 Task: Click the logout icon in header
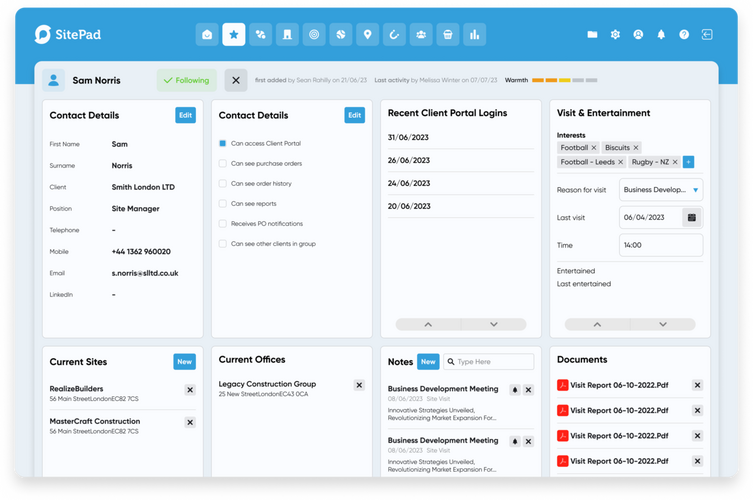pos(707,34)
